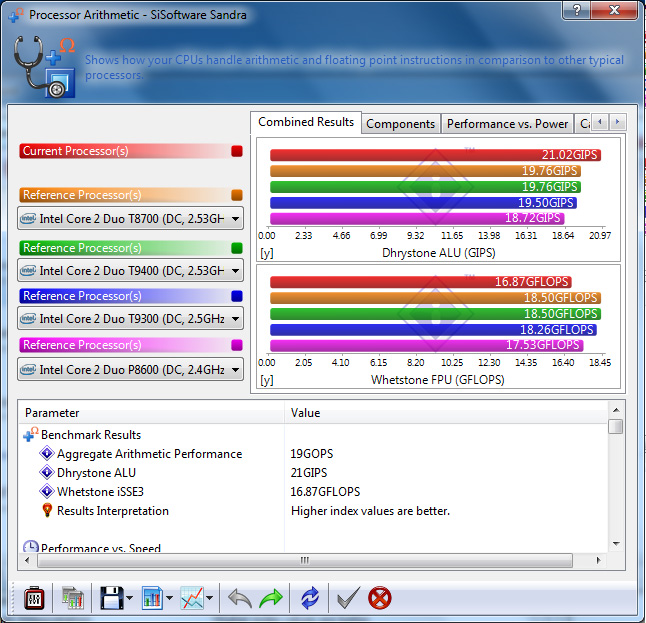The image size is (646, 623).
Task: Click the orange 19.76GIPS Dhrystone bar
Action: tap(425, 171)
